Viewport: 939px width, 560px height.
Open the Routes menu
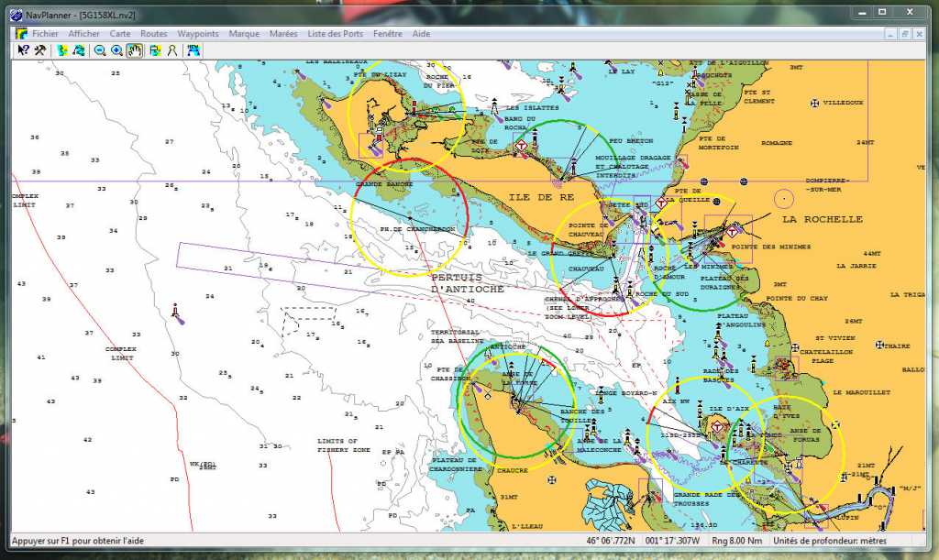[154, 34]
